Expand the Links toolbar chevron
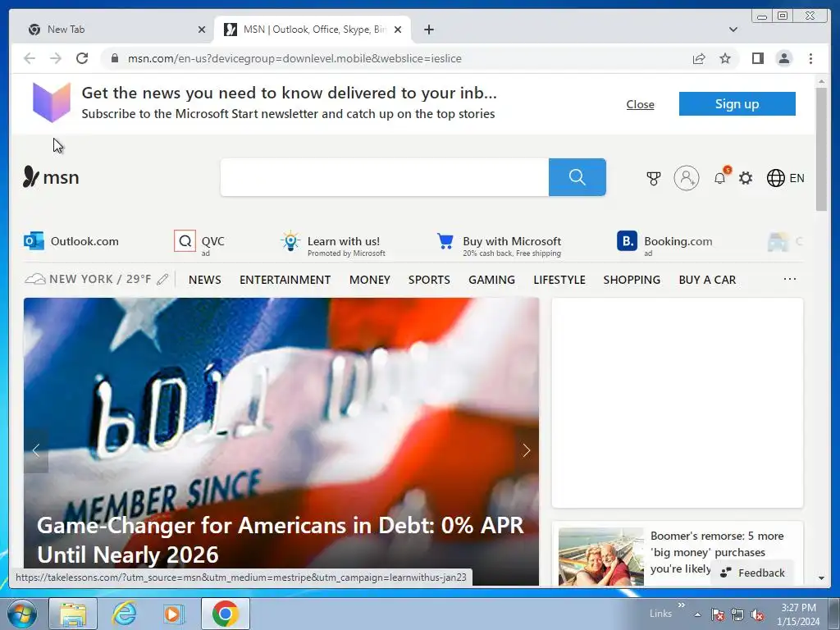The height and width of the screenshot is (630, 840). click(x=682, y=605)
